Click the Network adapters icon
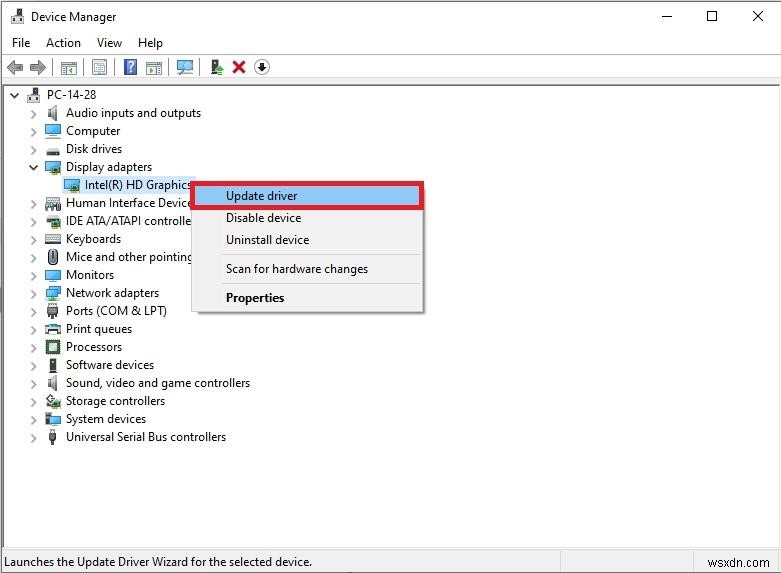781x573 pixels. point(53,293)
